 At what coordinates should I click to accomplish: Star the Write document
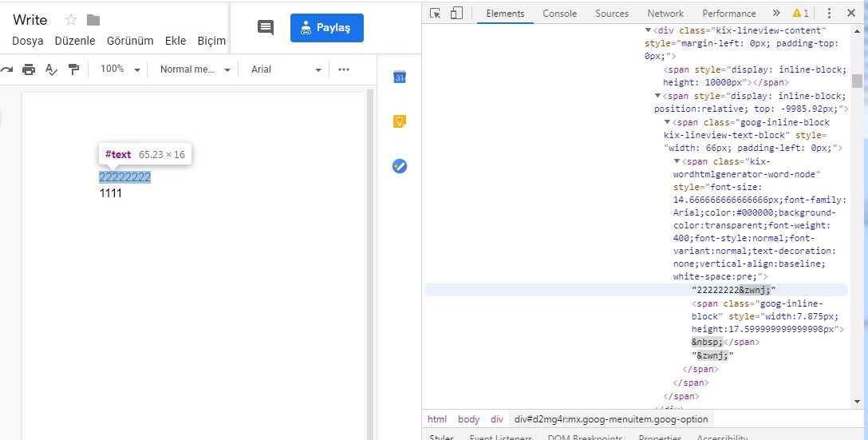pos(71,20)
